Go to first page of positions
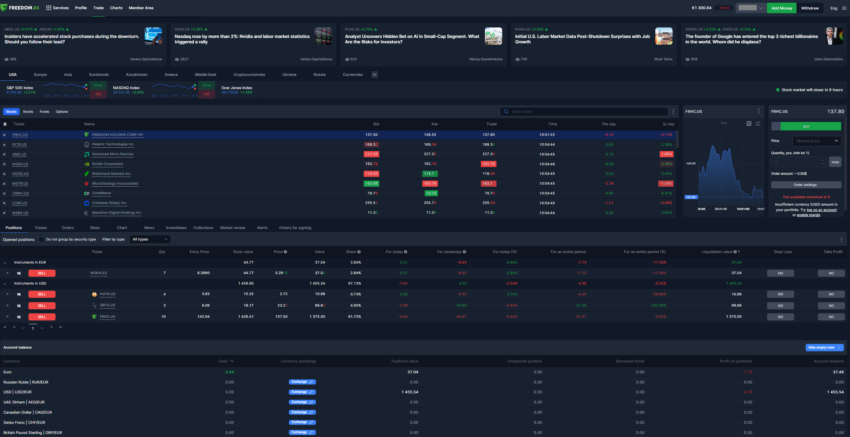This screenshot has height=437, width=850. pyautogui.click(x=4, y=327)
